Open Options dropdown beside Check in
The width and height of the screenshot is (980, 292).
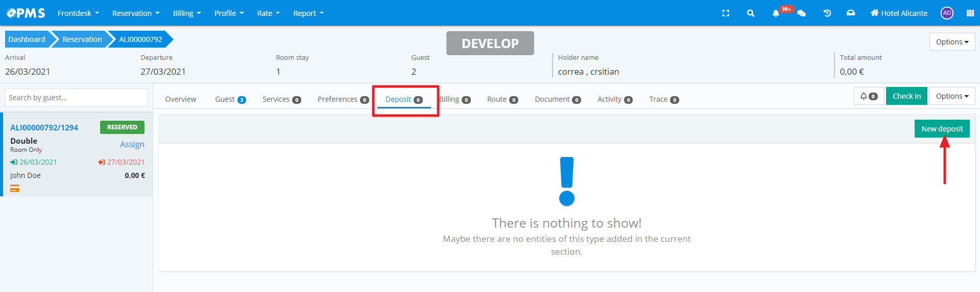pyautogui.click(x=951, y=96)
